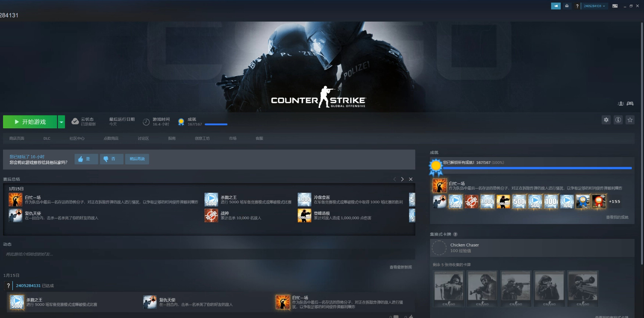Click the 稍后再说 button
The image size is (644, 318).
137,159
